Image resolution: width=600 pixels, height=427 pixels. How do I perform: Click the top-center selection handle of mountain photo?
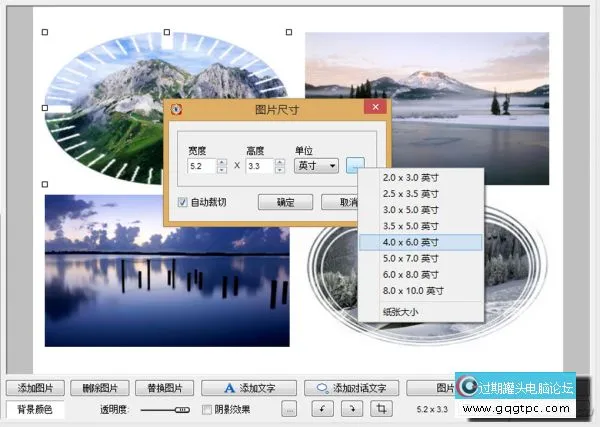[167, 32]
